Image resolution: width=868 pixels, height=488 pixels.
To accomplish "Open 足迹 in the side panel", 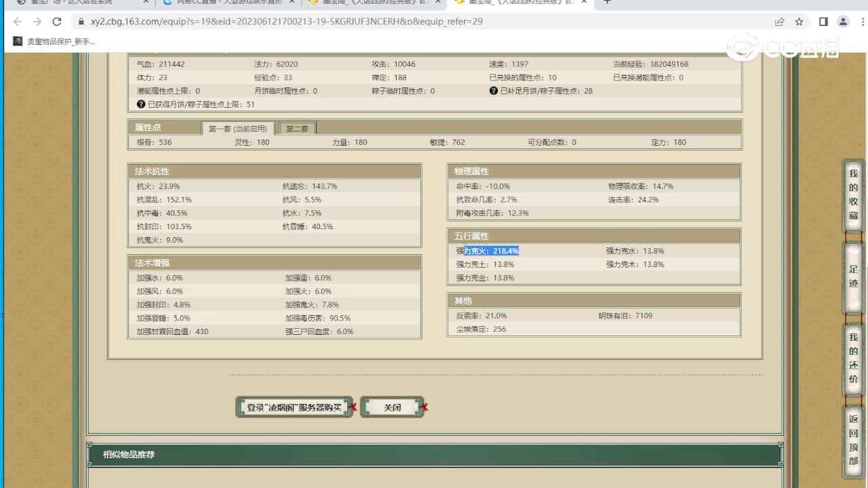I will click(853, 278).
